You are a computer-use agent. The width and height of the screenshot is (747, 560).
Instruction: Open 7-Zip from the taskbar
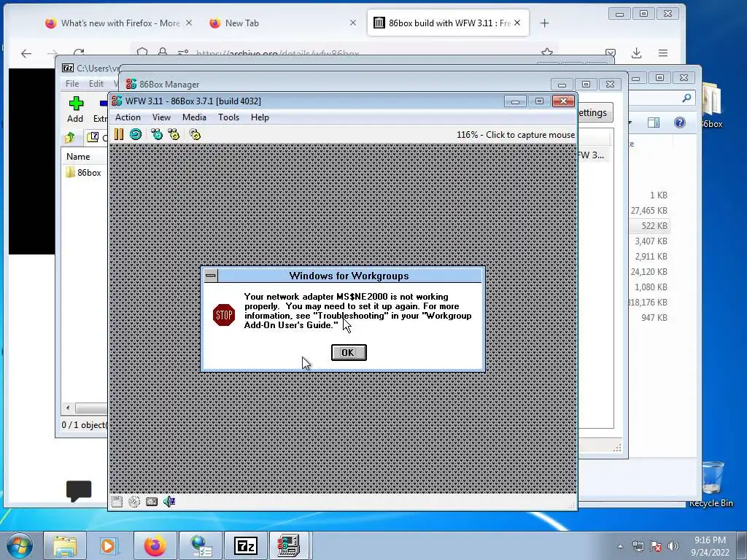tap(246, 545)
